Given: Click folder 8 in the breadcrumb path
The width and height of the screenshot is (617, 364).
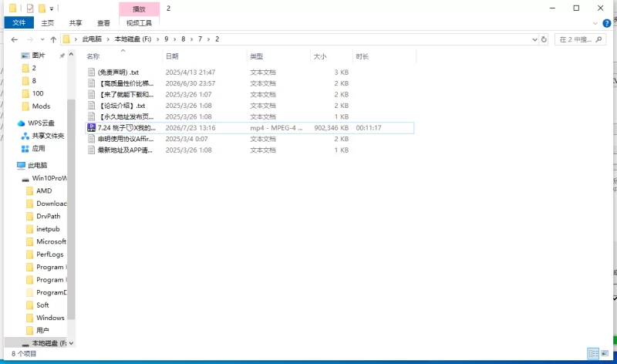Looking at the screenshot, I should pyautogui.click(x=184, y=39).
